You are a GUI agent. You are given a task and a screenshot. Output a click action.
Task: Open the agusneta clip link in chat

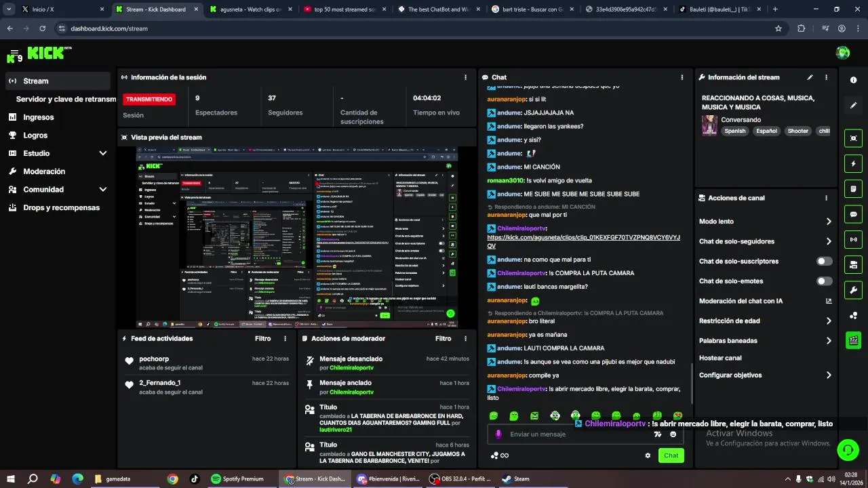pos(583,241)
